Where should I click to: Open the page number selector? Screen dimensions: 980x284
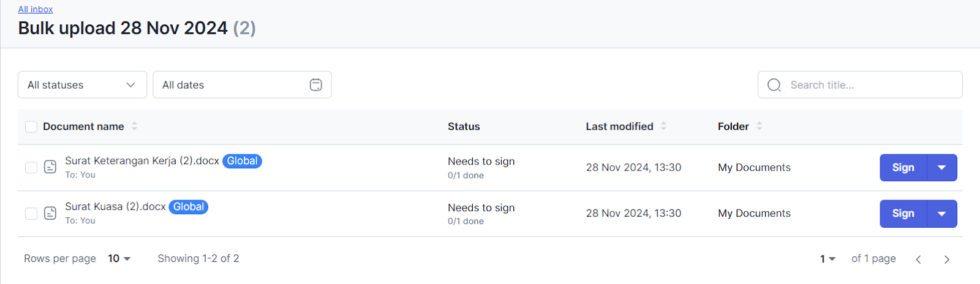coord(828,259)
